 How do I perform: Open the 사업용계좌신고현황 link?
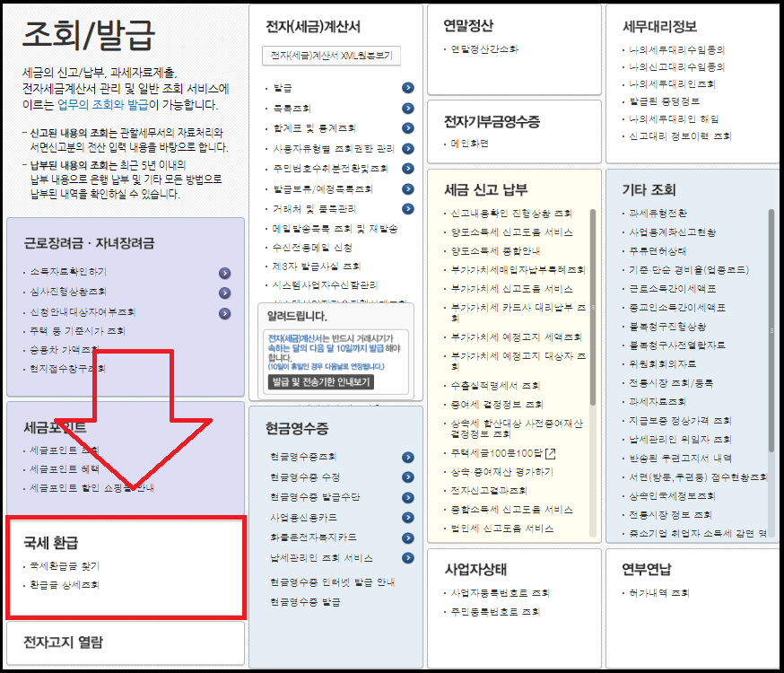coord(672,232)
